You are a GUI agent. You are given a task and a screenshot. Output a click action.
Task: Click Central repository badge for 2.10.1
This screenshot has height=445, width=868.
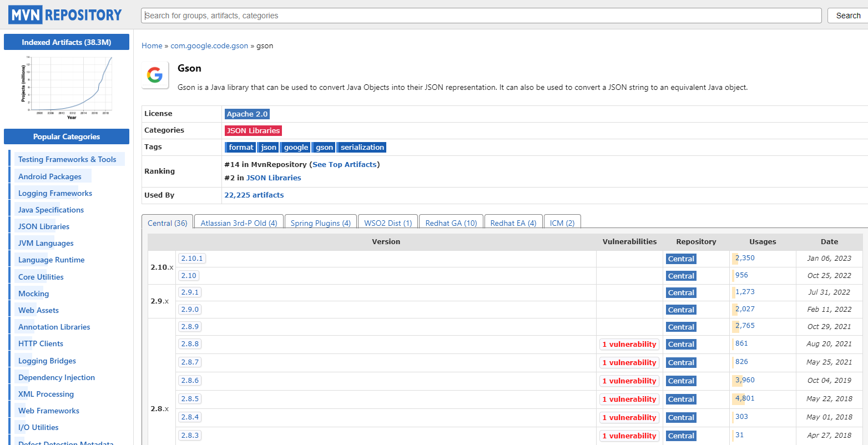click(x=681, y=259)
